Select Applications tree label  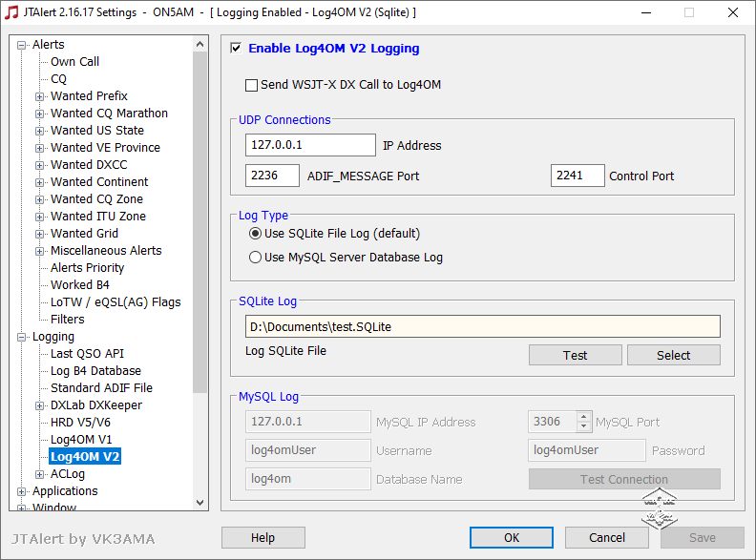click(x=65, y=491)
